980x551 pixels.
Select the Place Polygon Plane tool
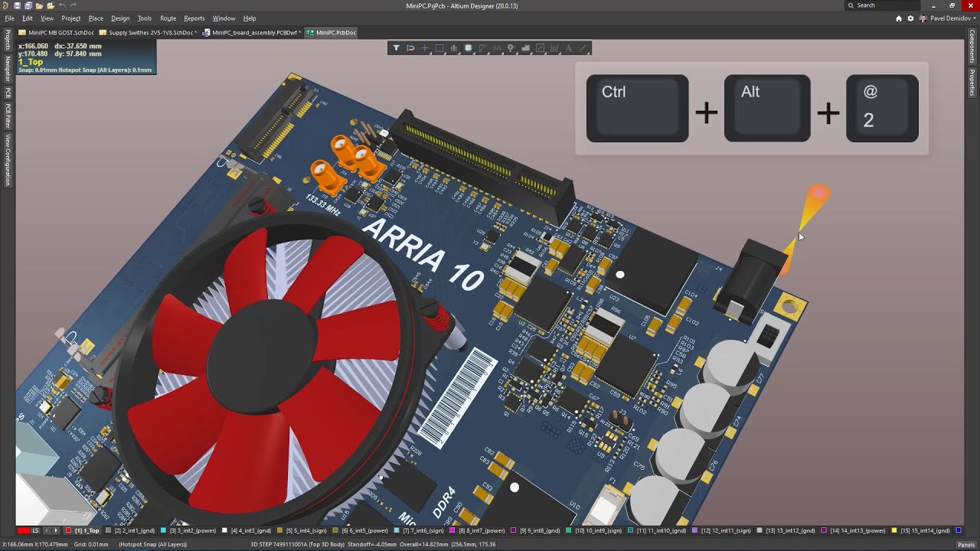tap(526, 48)
